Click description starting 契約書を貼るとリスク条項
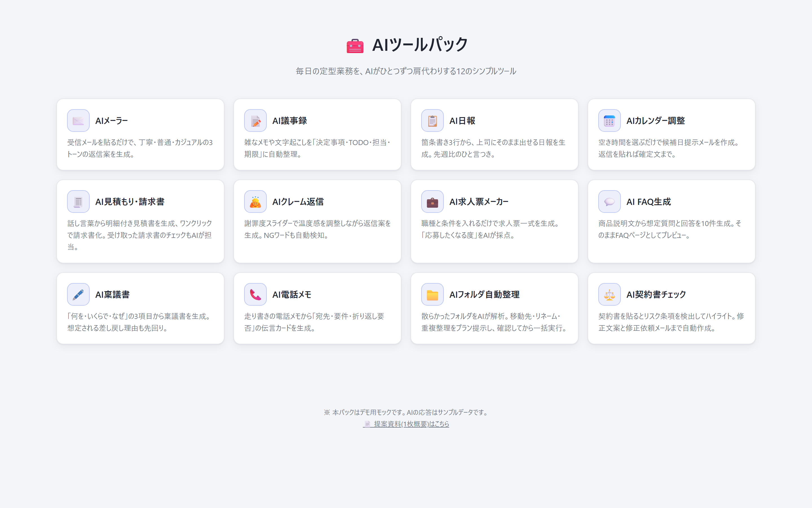This screenshot has height=508, width=812. [671, 322]
